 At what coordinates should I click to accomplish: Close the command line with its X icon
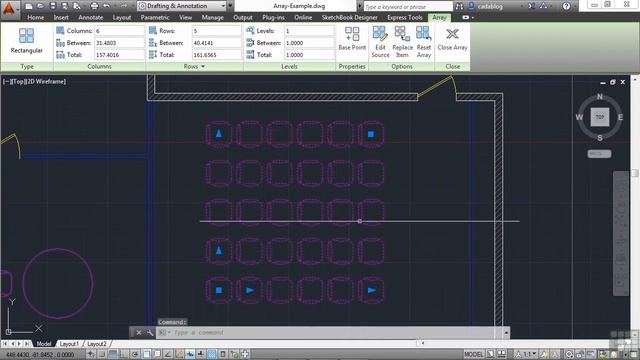click(x=139, y=333)
